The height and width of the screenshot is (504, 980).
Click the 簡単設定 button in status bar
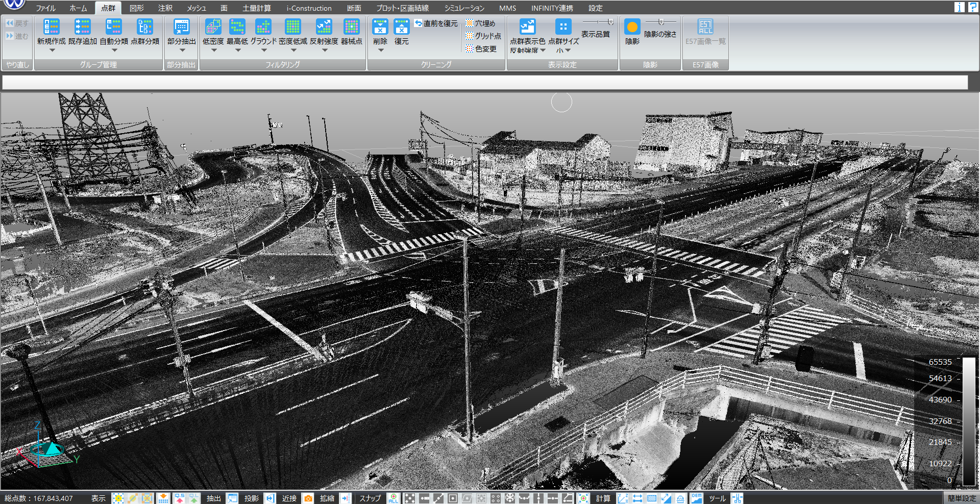click(x=961, y=498)
